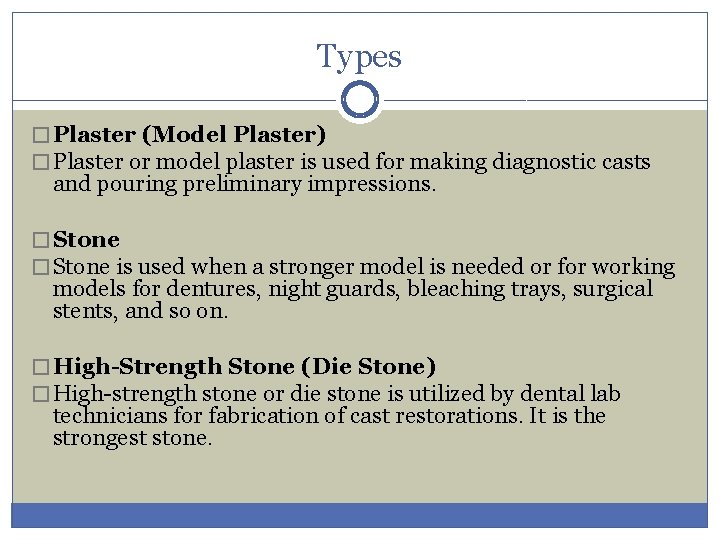Click the bullet before 'Stone is used when'
This screenshot has height=540, width=720.
41,267
